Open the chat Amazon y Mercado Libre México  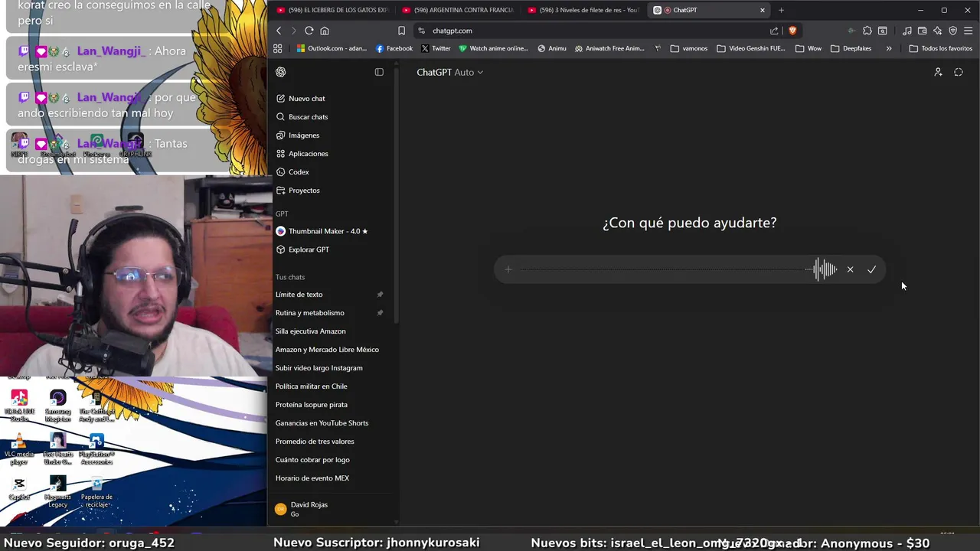tap(327, 350)
